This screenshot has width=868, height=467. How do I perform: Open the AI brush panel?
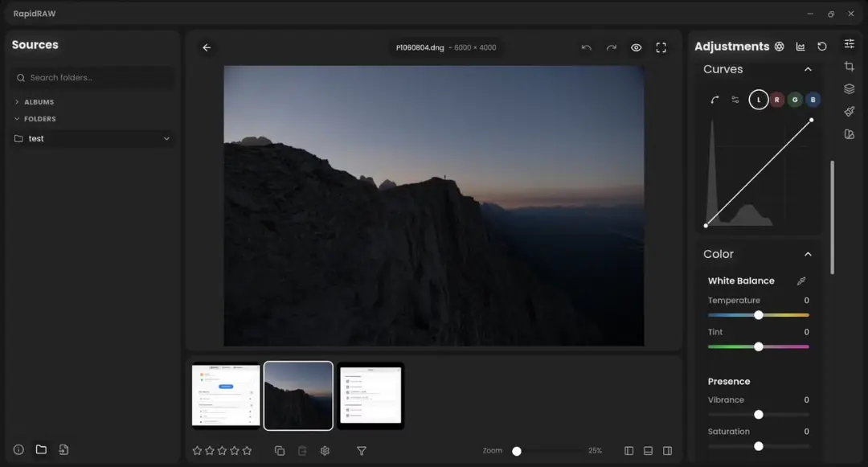(850, 111)
